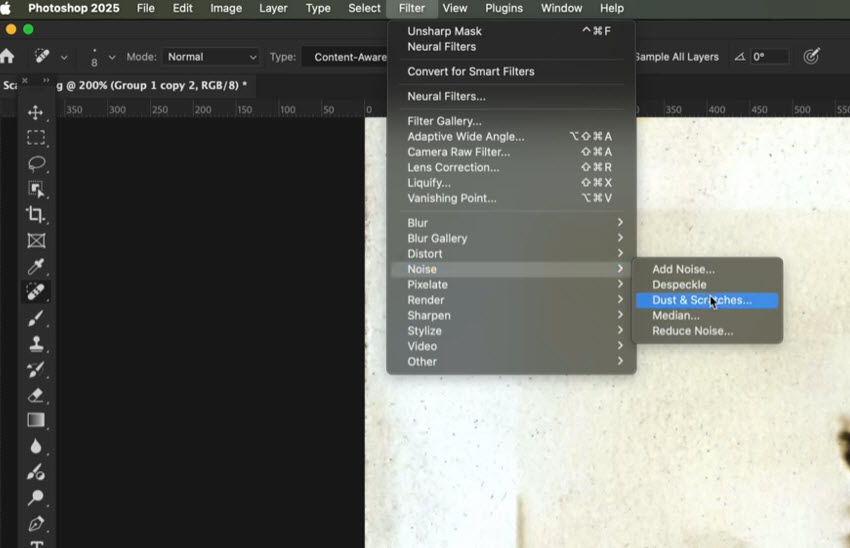
Task: Select the Gradient tool
Action: tap(36, 420)
